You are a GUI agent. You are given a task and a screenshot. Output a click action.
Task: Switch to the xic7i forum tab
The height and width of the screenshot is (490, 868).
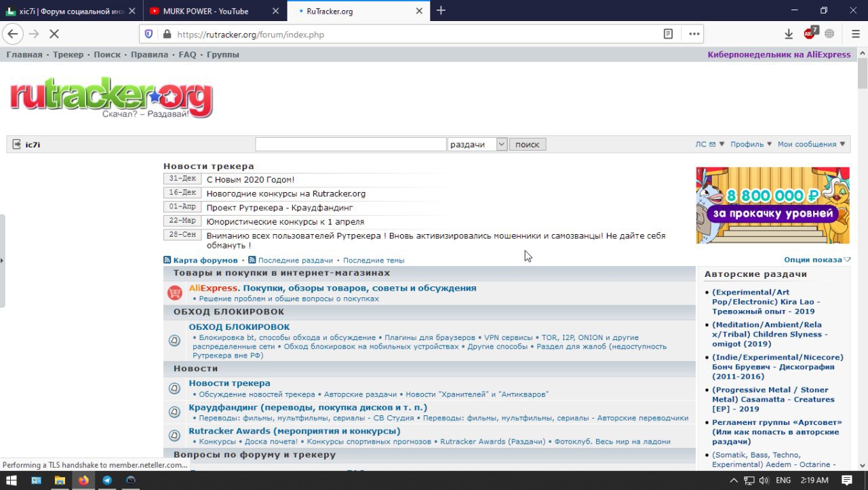71,11
